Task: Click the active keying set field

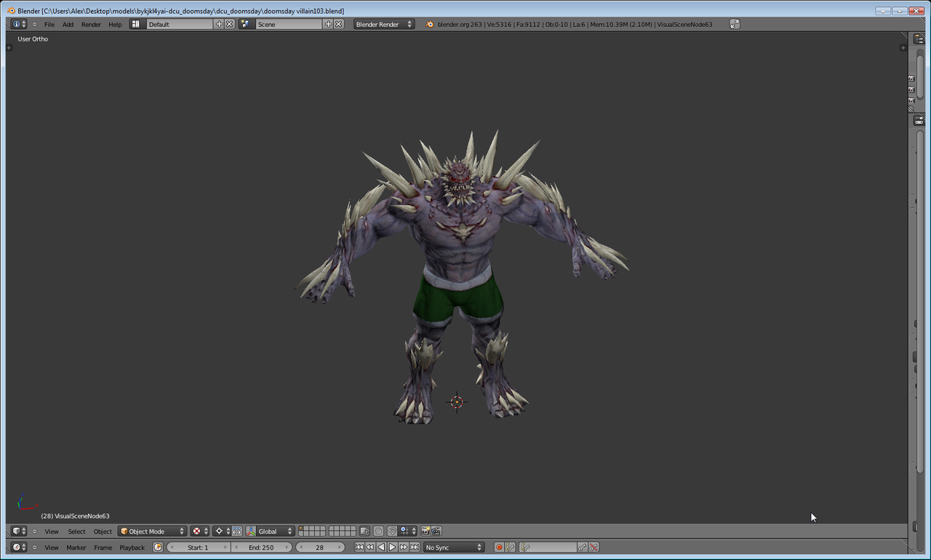Action: pyautogui.click(x=548, y=548)
